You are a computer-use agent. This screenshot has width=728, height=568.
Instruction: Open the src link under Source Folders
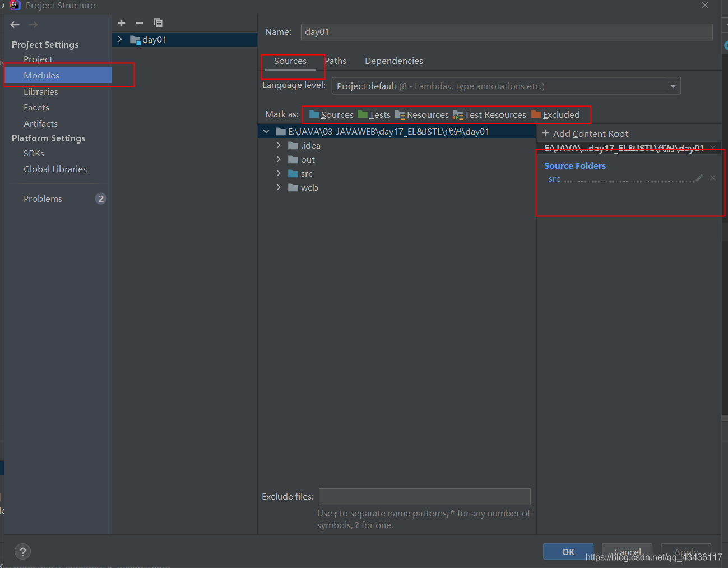pyautogui.click(x=554, y=179)
